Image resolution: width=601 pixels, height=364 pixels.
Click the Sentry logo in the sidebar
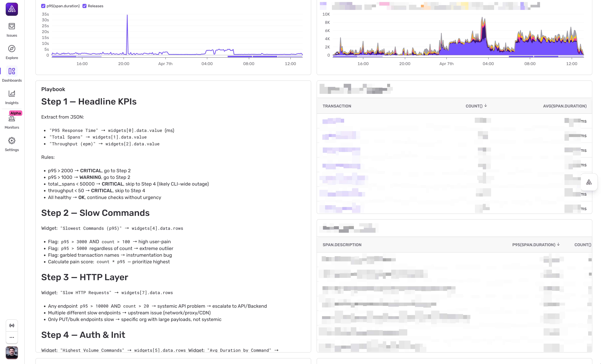pos(12,9)
